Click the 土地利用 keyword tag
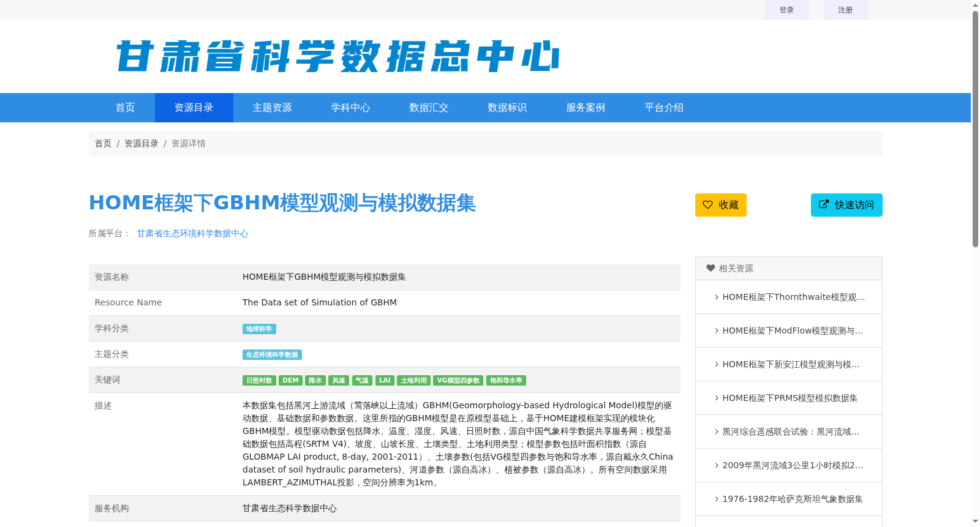The image size is (980, 527). tap(413, 380)
